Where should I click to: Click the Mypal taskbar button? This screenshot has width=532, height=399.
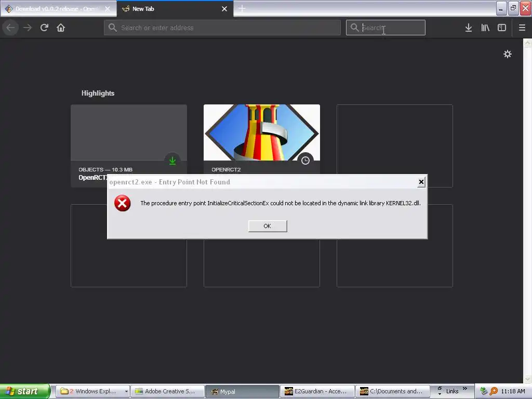coord(242,391)
